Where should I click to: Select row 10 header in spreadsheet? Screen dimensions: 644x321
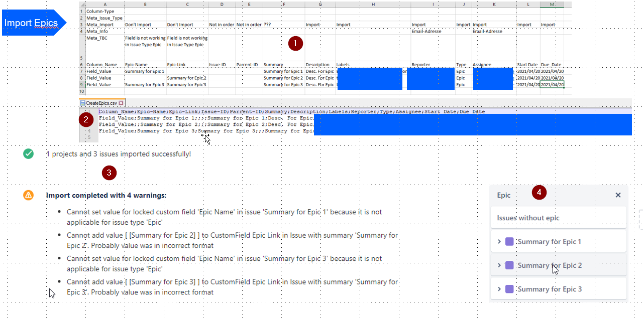pos(82,91)
